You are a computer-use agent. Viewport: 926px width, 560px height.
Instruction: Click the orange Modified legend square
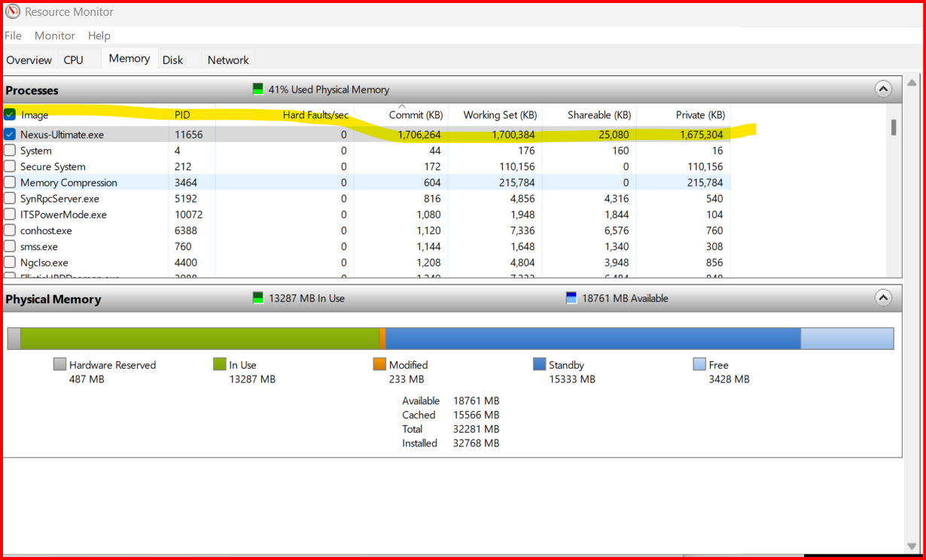coord(379,364)
